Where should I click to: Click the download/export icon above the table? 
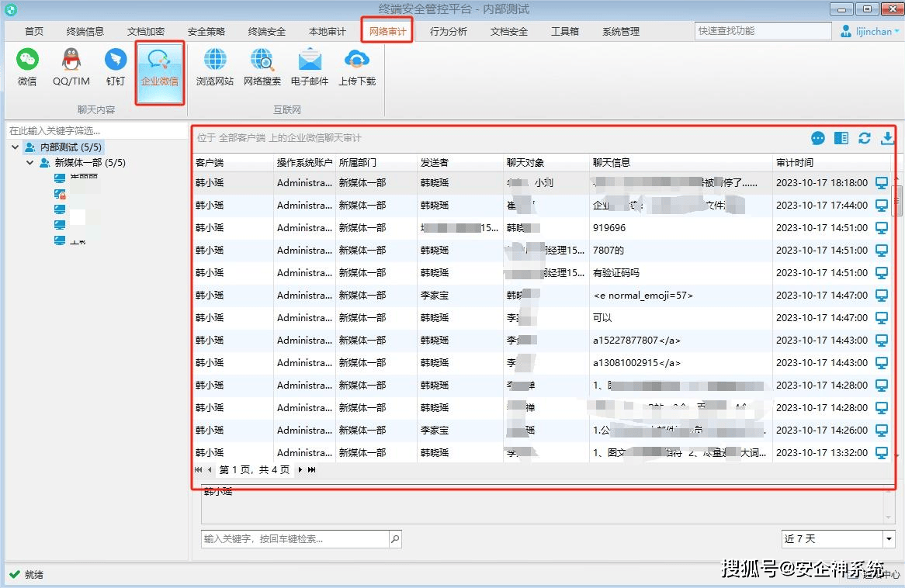click(887, 138)
